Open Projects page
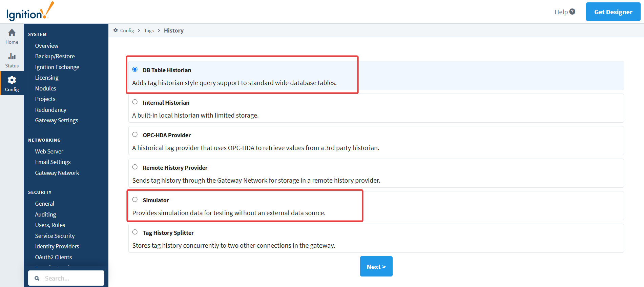Screen dimensions: 644x287 click(45, 99)
